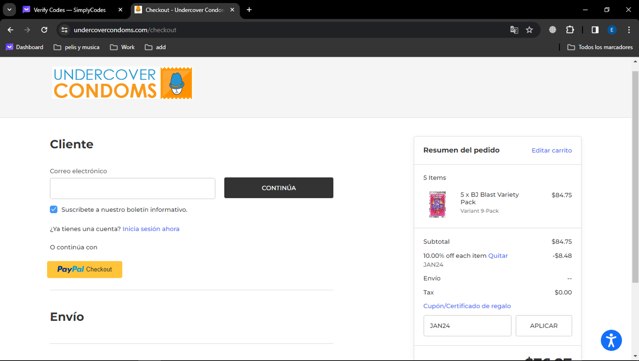This screenshot has height=361, width=639.
Task: Click the Cliente section heading
Action: pos(71,144)
